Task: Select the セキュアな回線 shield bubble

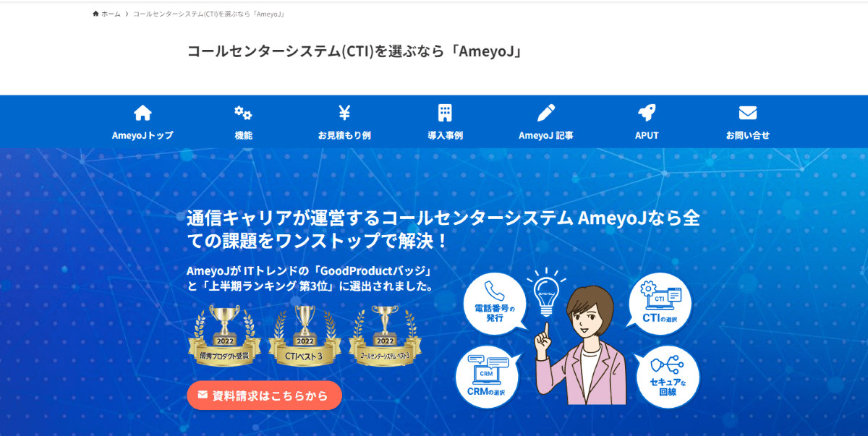Action: (x=668, y=376)
